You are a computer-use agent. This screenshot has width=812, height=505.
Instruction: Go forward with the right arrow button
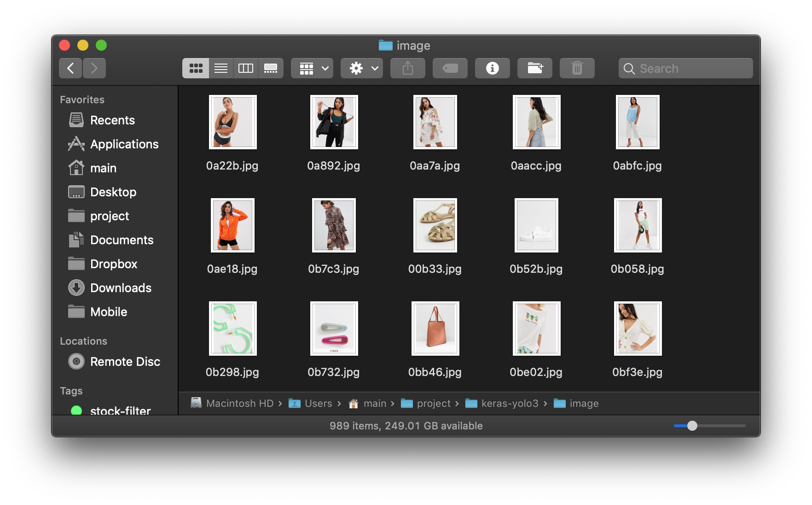[94, 68]
